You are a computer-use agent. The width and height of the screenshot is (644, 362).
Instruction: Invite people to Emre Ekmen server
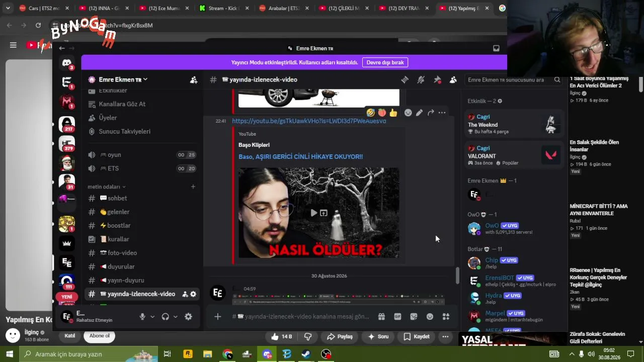[x=194, y=80]
